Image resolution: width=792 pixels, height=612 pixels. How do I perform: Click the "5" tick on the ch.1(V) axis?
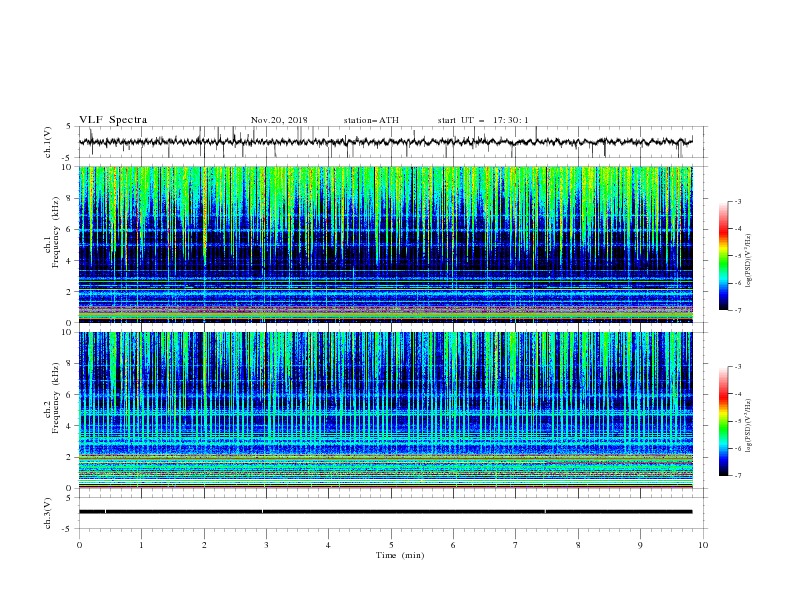[69, 126]
